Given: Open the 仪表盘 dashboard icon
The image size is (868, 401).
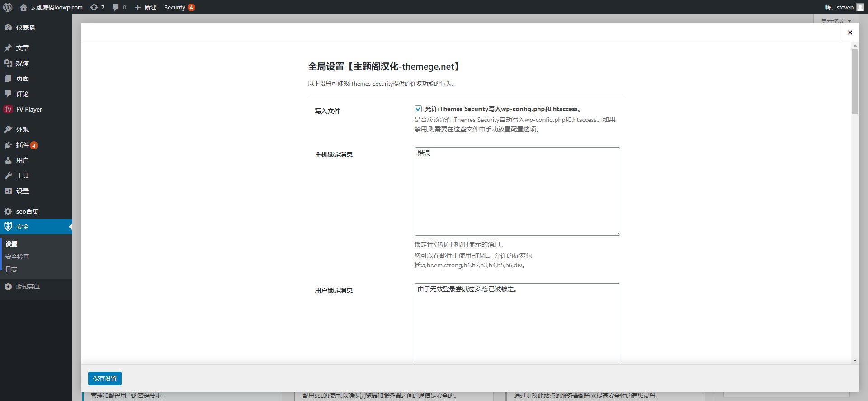Looking at the screenshot, I should tap(8, 28).
